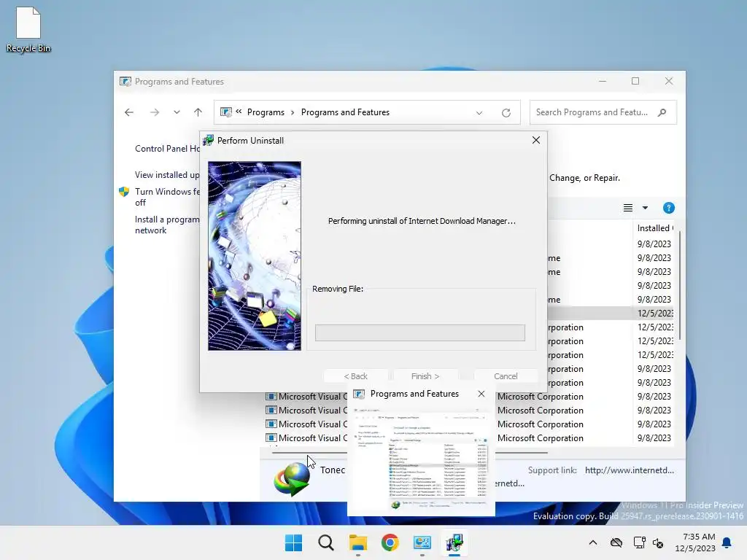Click the Programs and Features preview thumbnail
Image resolution: width=747 pixels, height=560 pixels.
421,459
